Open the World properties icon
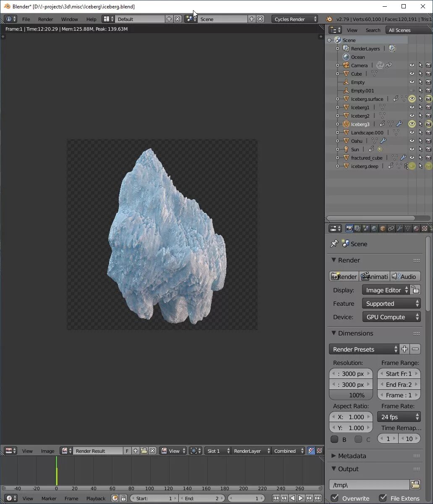The image size is (433, 504). (x=374, y=228)
